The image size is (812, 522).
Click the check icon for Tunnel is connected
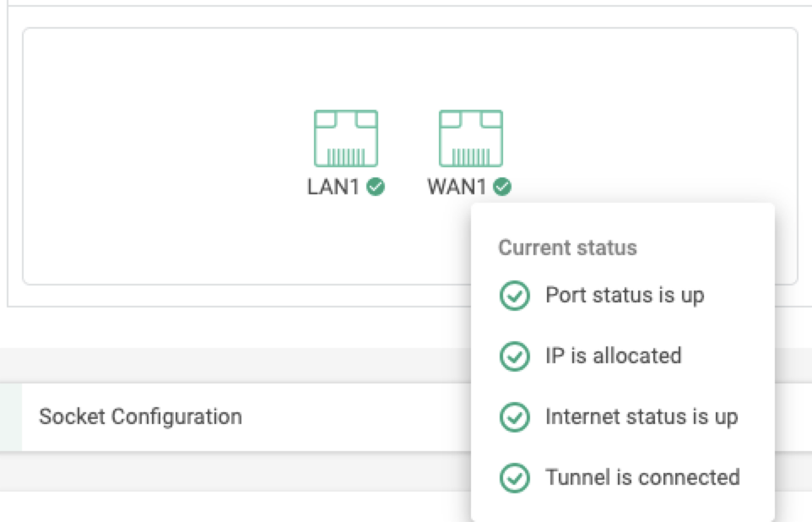pyautogui.click(x=515, y=477)
